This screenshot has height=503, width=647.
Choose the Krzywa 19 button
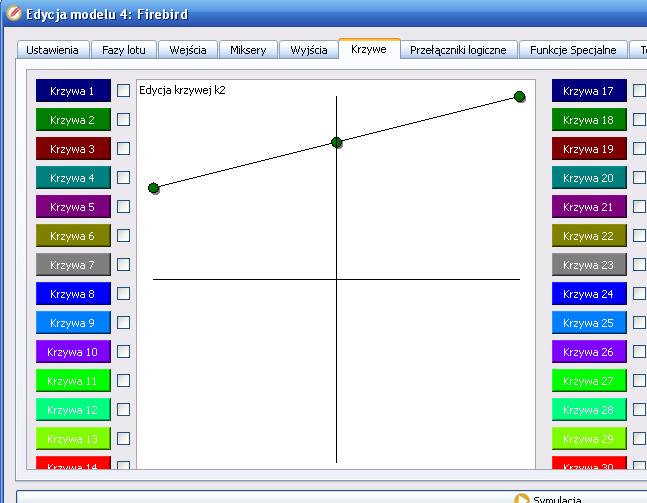click(589, 149)
